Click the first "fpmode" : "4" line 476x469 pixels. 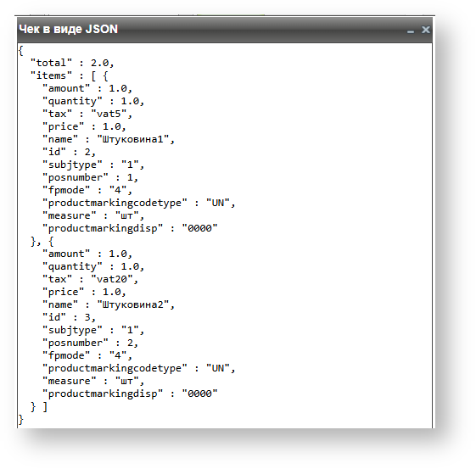pos(87,190)
